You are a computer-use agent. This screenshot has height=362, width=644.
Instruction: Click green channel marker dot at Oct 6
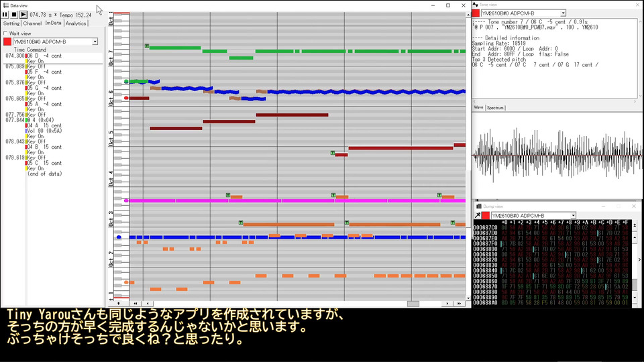click(x=126, y=82)
